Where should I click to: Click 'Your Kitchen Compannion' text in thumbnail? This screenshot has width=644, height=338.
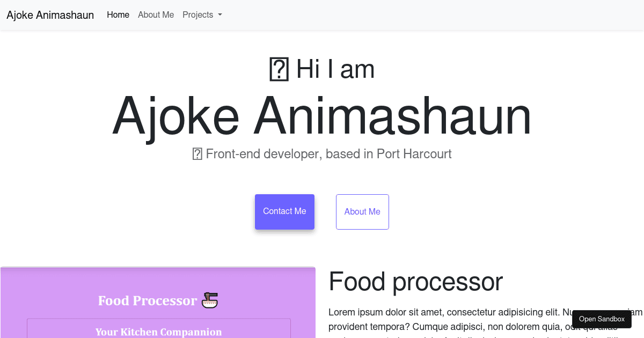pyautogui.click(x=158, y=332)
